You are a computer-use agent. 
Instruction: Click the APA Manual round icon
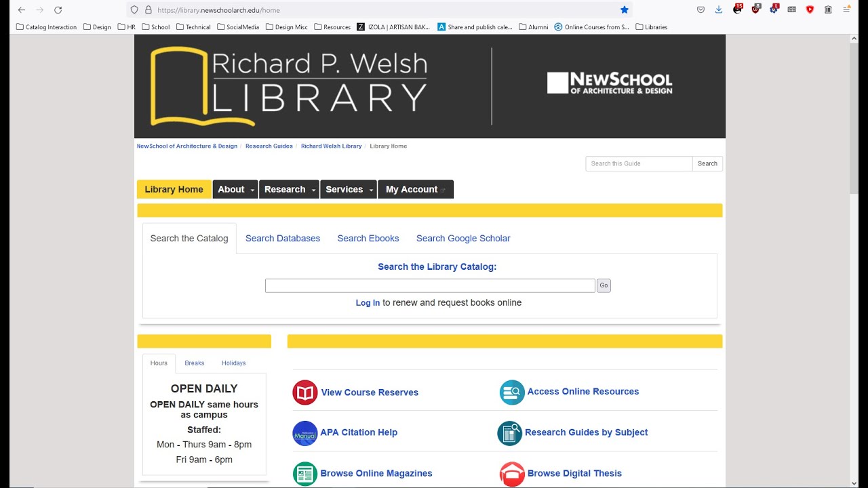(x=305, y=433)
